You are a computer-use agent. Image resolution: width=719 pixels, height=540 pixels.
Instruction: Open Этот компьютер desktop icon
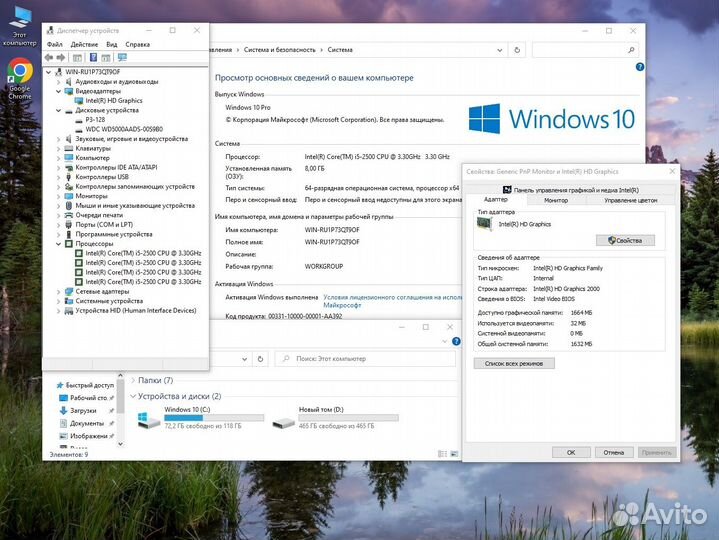click(x=19, y=26)
